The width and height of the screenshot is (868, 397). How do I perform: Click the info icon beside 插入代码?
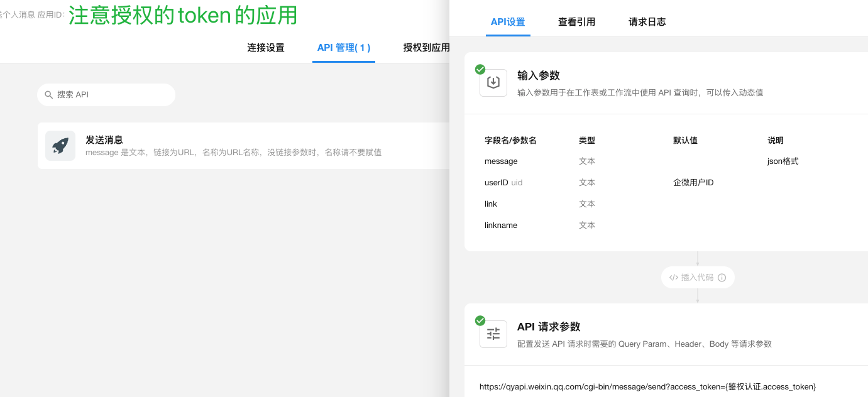pos(722,278)
